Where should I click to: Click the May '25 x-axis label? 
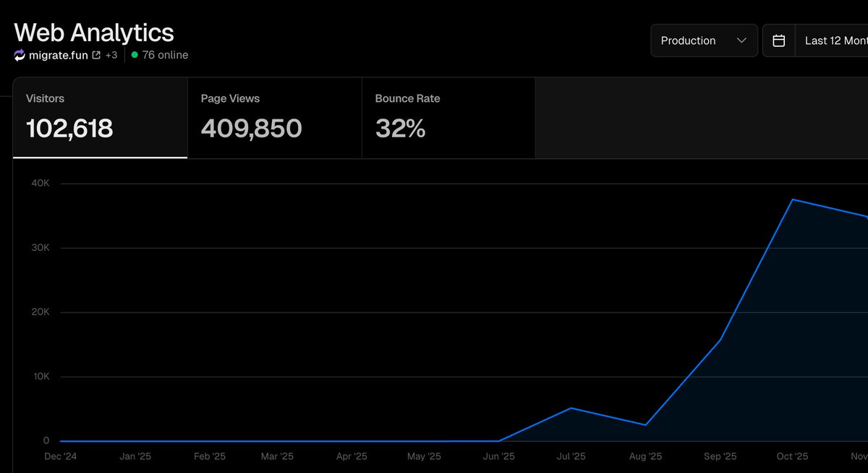424,456
